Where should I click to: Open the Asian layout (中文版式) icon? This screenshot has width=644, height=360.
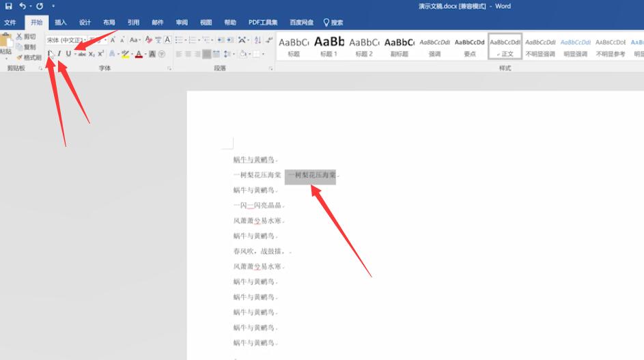[x=242, y=40]
